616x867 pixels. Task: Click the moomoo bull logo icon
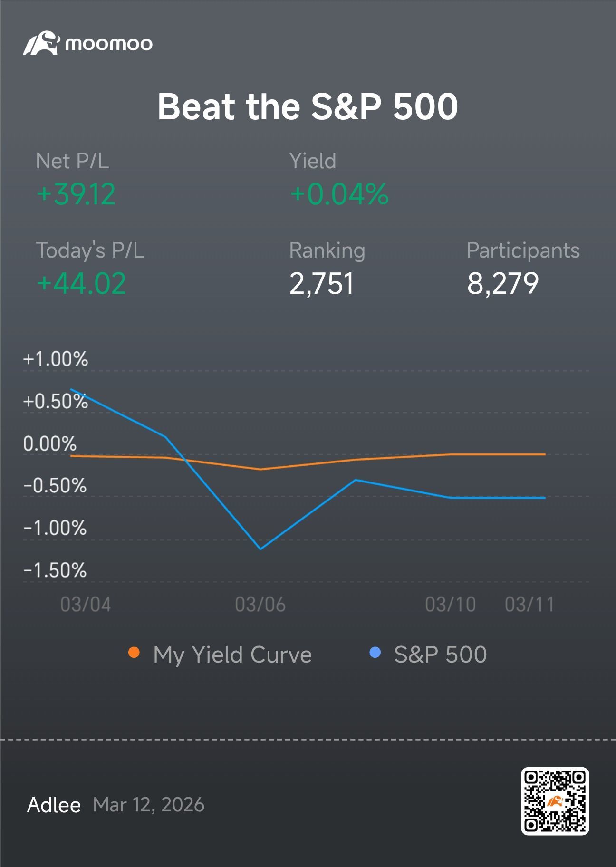(x=42, y=43)
